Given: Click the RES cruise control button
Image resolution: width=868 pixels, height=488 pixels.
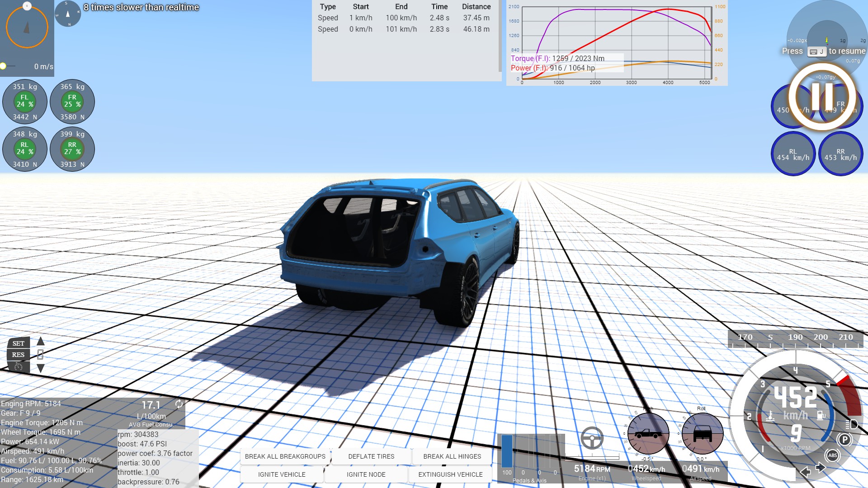Looking at the screenshot, I should coord(19,355).
